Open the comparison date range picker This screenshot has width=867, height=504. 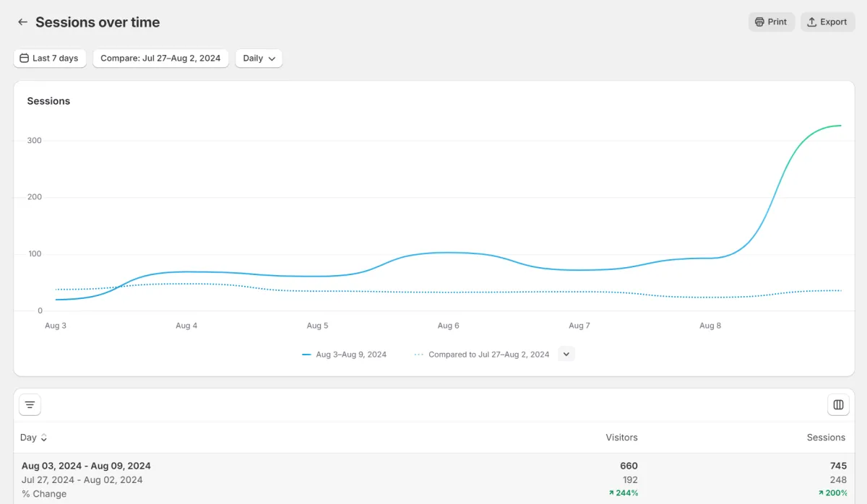(160, 58)
